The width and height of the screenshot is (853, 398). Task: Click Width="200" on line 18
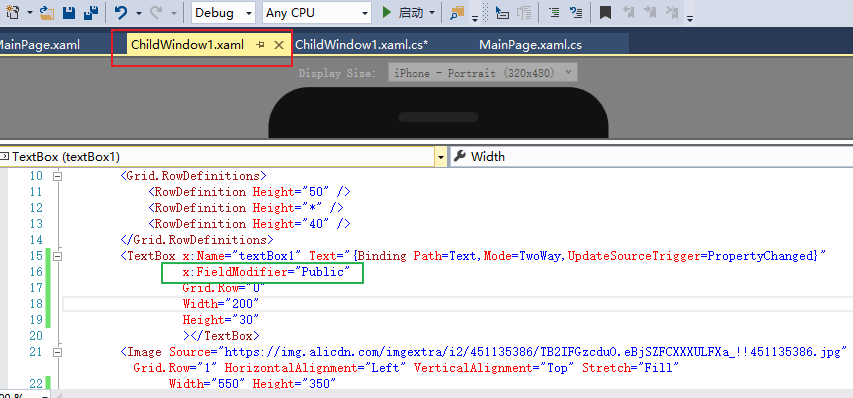pyautogui.click(x=221, y=303)
